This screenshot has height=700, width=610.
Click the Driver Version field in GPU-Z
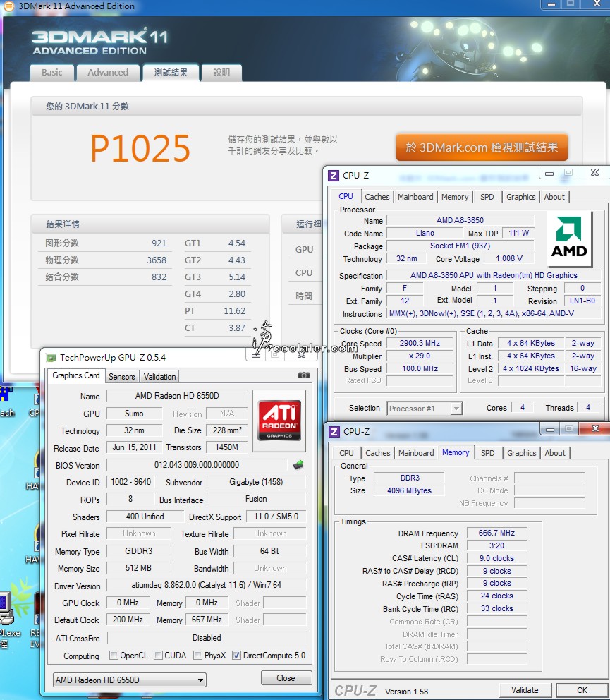click(206, 585)
